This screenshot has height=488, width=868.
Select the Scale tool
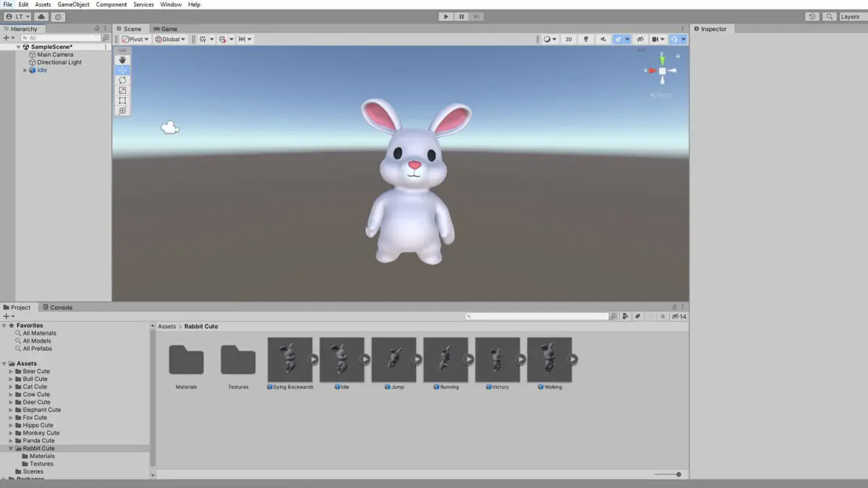[x=122, y=90]
